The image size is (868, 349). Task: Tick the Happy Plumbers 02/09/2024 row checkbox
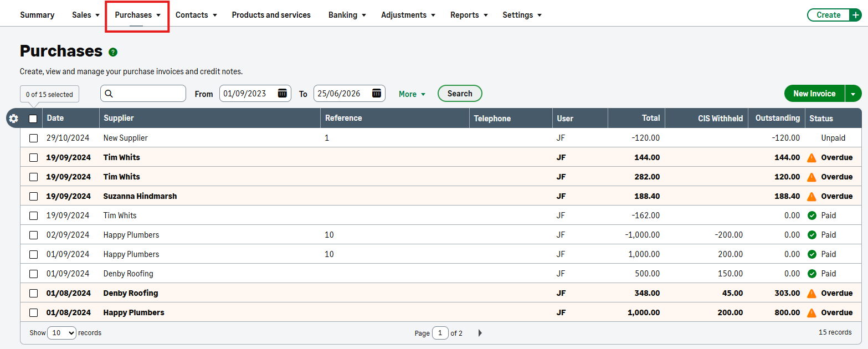pyautogui.click(x=34, y=235)
